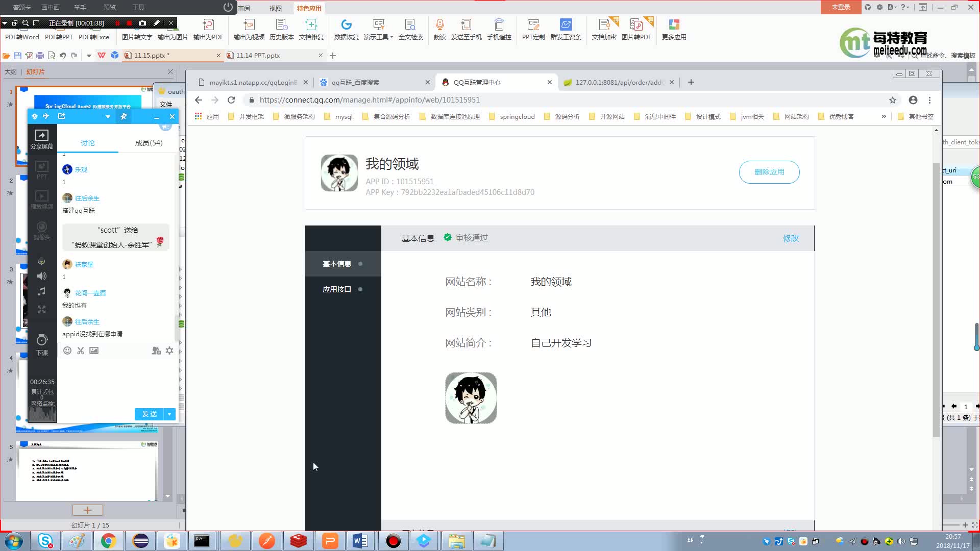Expand bookmarks overflow chevron
This screenshot has height=551, width=980.
[884, 116]
